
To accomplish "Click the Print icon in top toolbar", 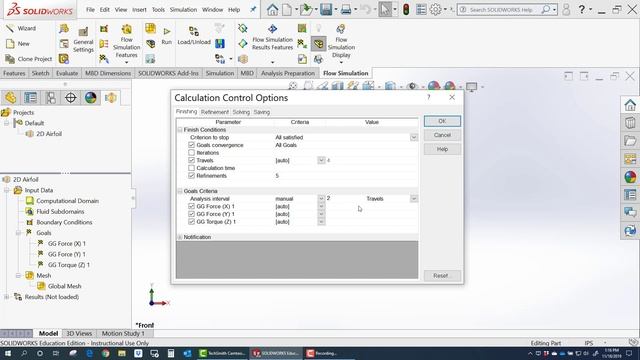I will pos(346,9).
